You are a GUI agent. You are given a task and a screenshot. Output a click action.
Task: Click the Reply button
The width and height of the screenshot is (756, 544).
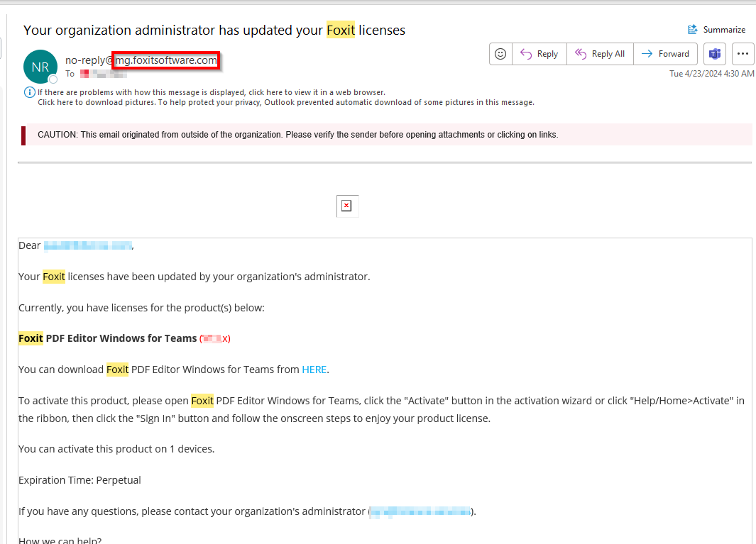click(539, 54)
